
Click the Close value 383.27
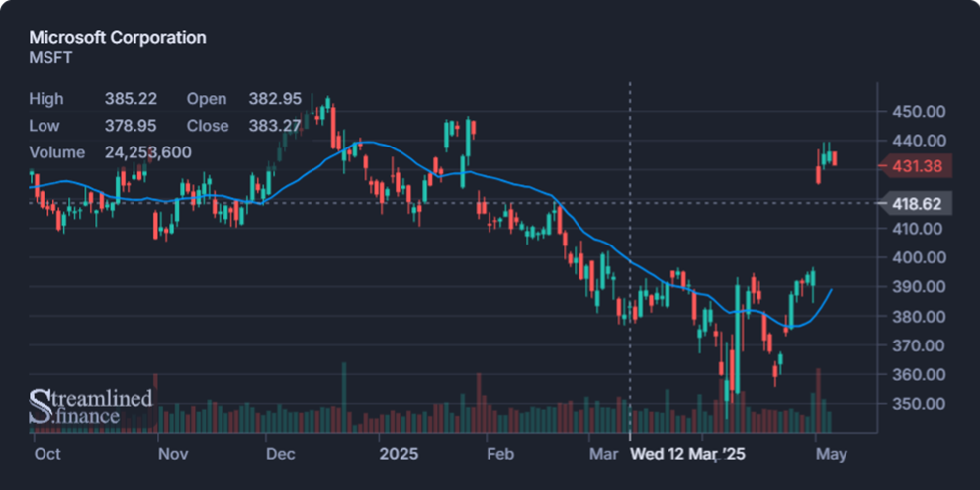pos(275,126)
